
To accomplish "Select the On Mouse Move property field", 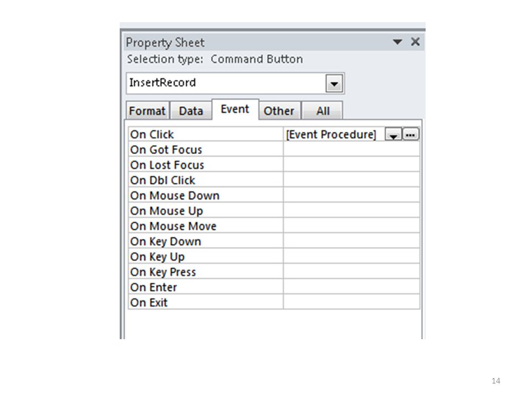I will [x=351, y=226].
